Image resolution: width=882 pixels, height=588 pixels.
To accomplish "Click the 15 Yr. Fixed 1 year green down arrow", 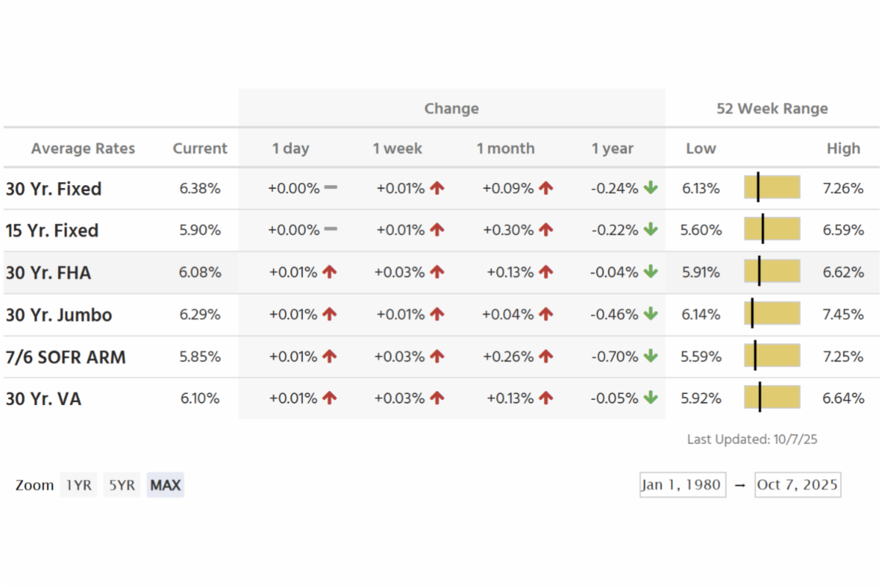I will (x=650, y=230).
